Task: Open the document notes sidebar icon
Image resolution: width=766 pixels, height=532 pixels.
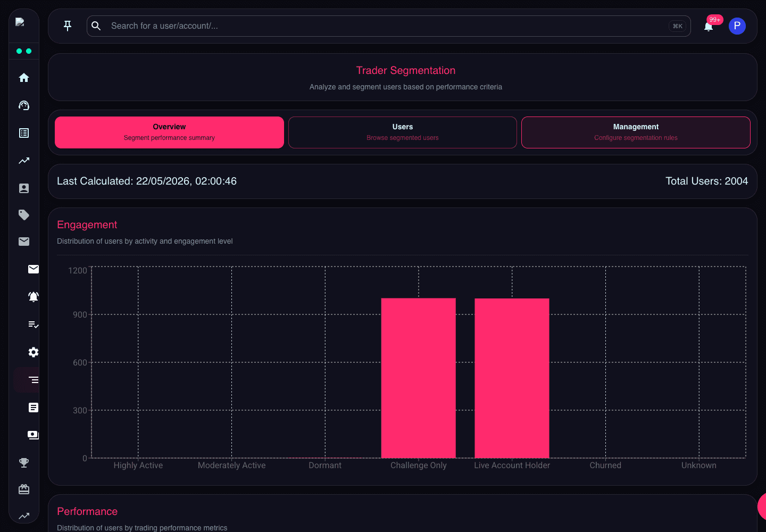Action: (x=34, y=408)
